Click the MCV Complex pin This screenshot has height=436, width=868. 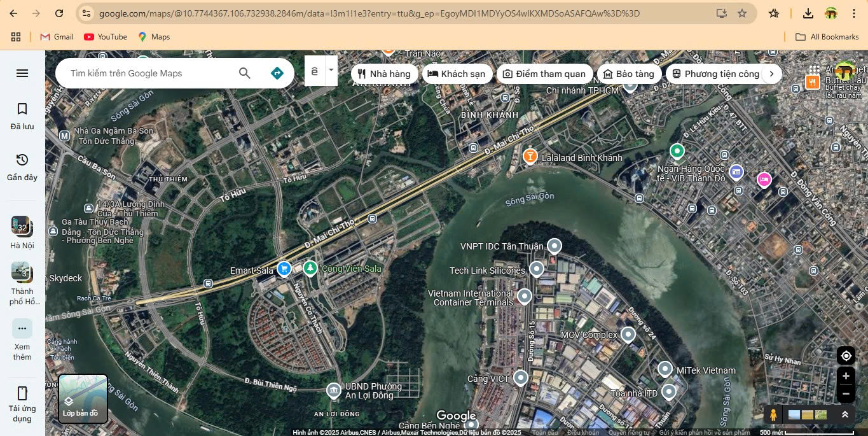click(628, 334)
